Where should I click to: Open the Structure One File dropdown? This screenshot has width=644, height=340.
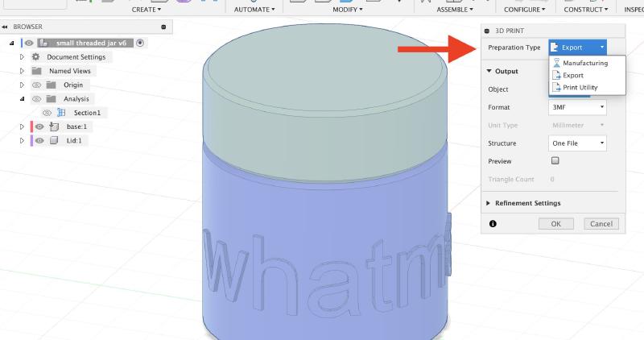pyautogui.click(x=577, y=143)
